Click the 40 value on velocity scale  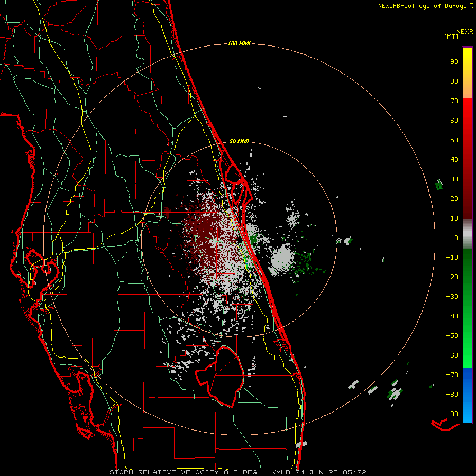(454, 159)
